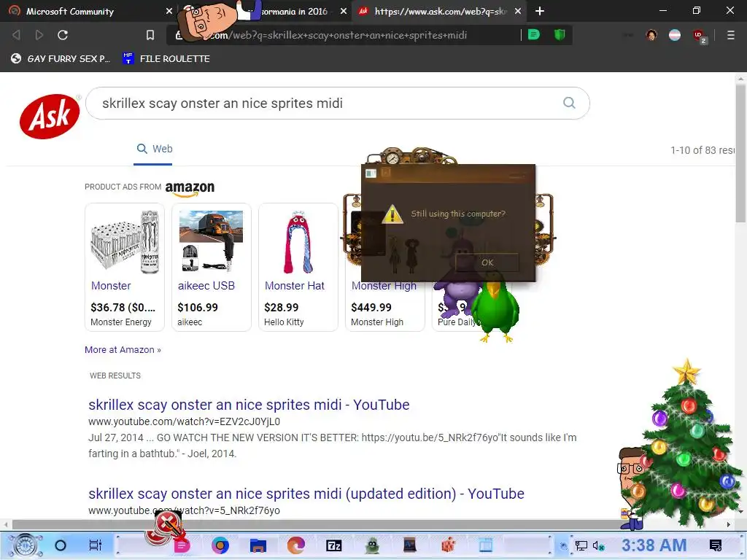
Task: Close the Microsoft Community tab
Action: [169, 11]
